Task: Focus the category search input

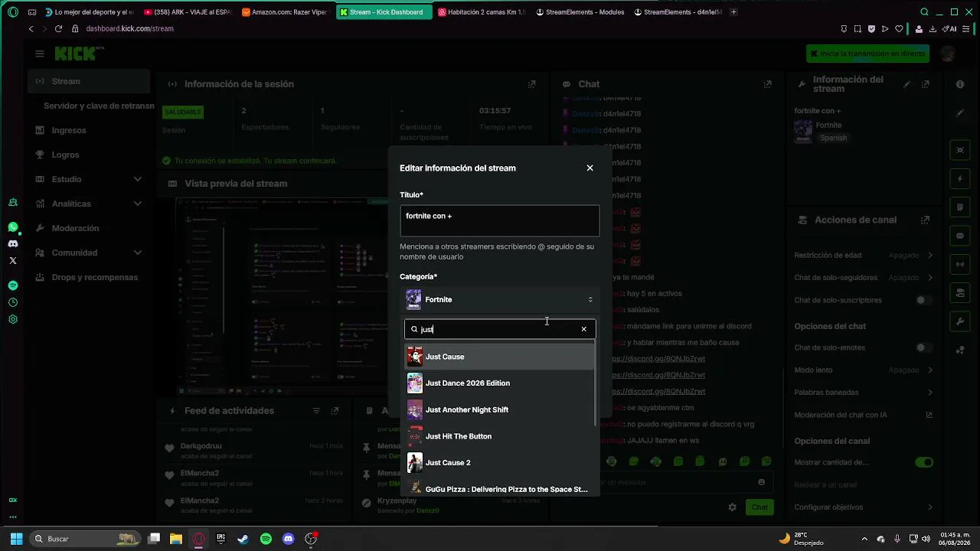Action: (499, 329)
